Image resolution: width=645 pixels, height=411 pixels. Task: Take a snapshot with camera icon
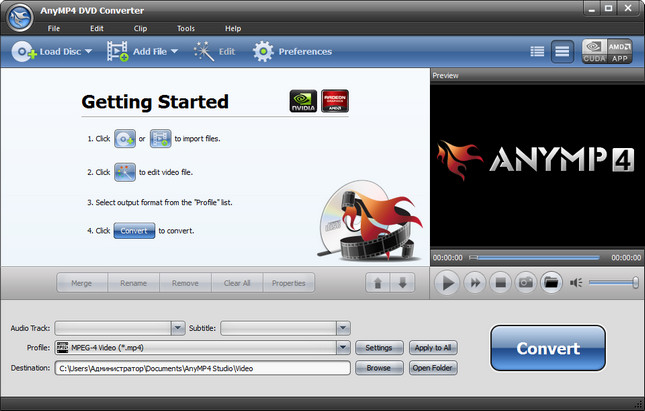pyautogui.click(x=526, y=283)
